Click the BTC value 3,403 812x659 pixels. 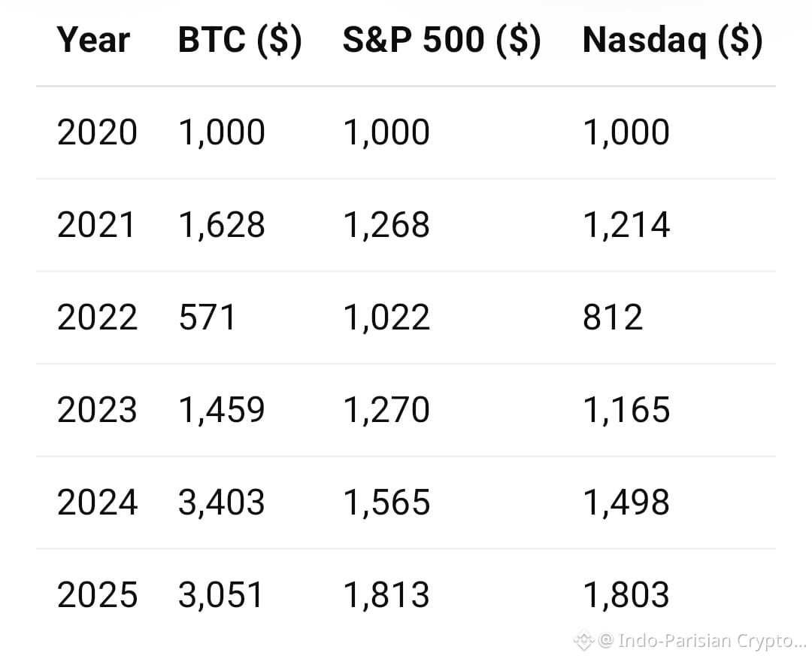pyautogui.click(x=222, y=503)
